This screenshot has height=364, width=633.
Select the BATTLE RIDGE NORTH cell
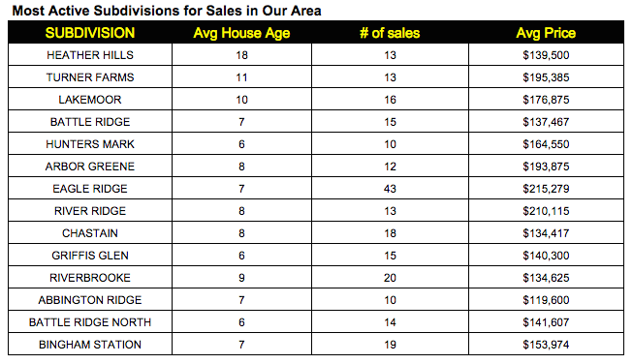90,322
